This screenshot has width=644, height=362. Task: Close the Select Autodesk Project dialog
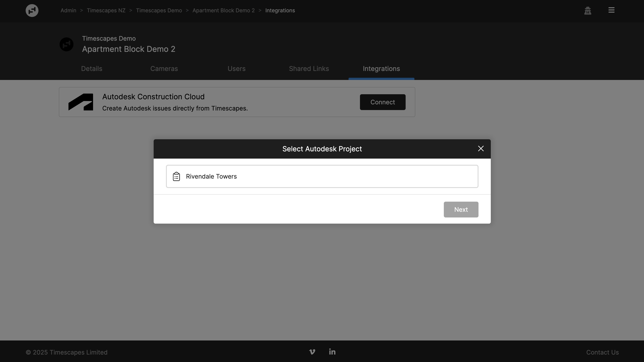coord(480,149)
